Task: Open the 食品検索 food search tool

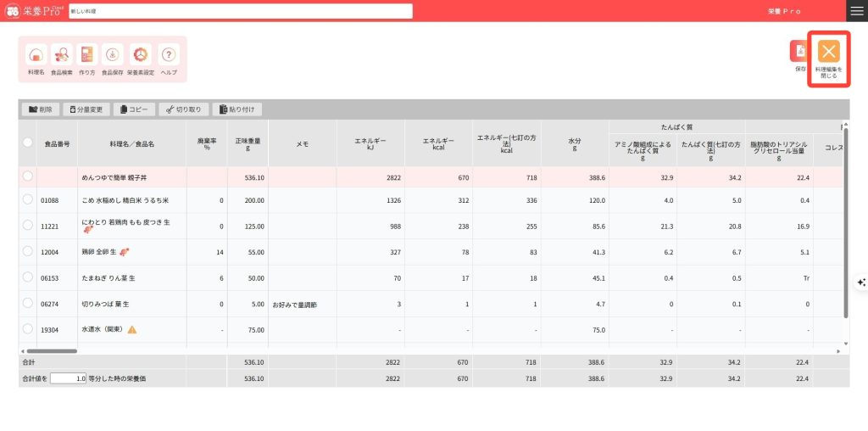Action: click(61, 55)
